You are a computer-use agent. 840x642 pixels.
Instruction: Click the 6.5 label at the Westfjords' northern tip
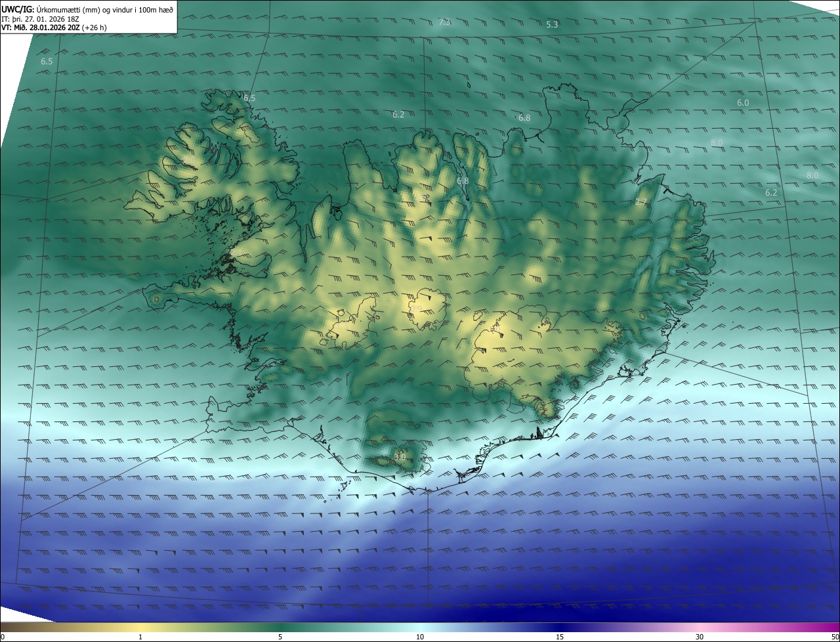click(249, 98)
